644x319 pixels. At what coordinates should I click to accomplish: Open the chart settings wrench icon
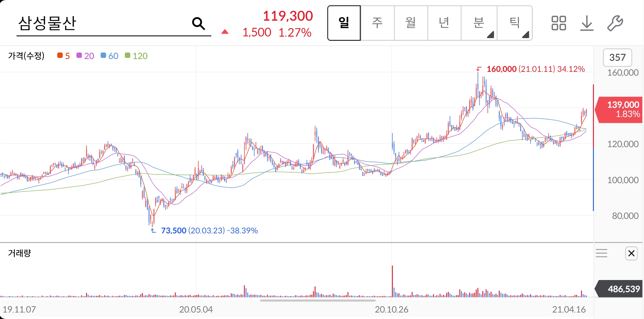point(615,23)
